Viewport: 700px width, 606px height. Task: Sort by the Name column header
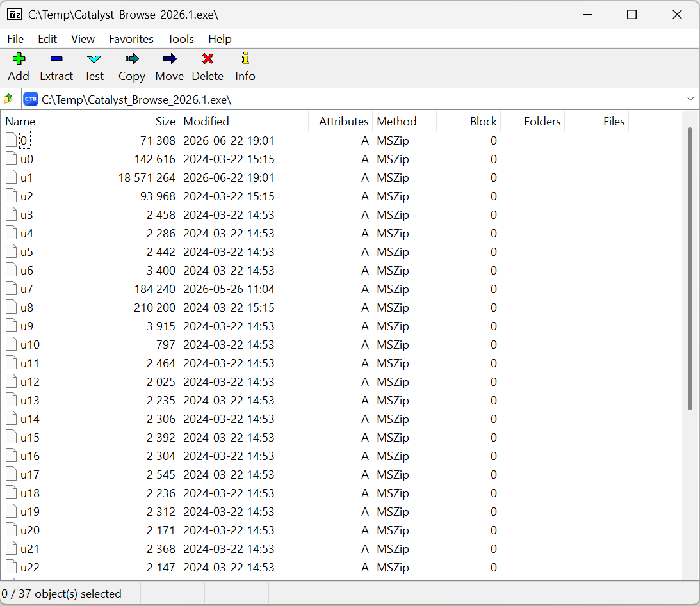(48, 122)
